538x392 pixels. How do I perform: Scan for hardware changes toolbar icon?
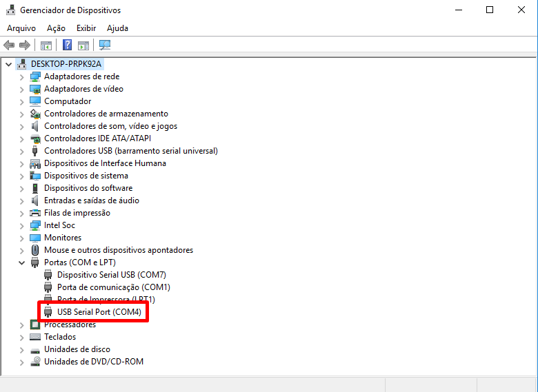click(x=105, y=45)
